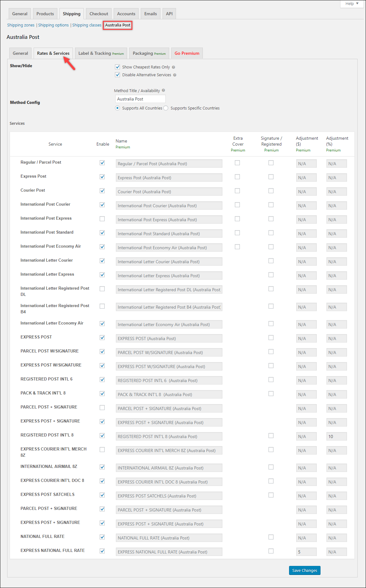Click Adjustment (%) field for Courier Post
The image size is (366, 588).
pyautogui.click(x=336, y=192)
